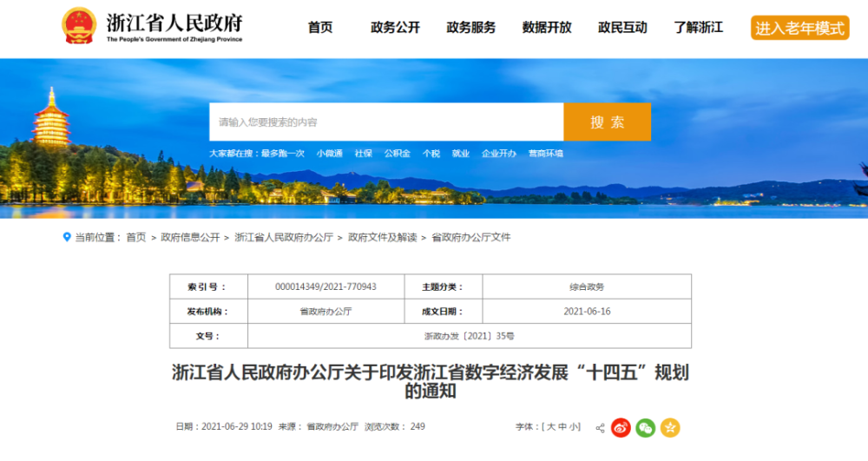Open 了解浙江 navigation item
868x461 pixels.
pos(699,27)
